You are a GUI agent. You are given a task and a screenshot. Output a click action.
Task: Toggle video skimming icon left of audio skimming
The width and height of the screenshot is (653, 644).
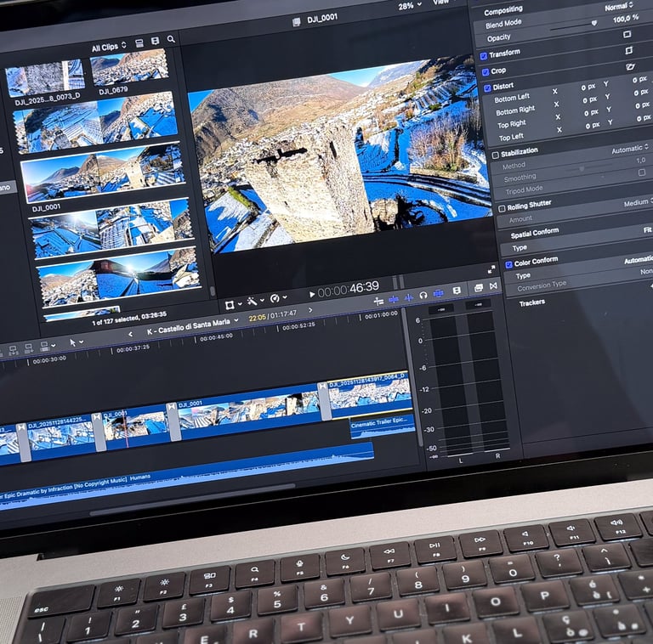(x=394, y=299)
